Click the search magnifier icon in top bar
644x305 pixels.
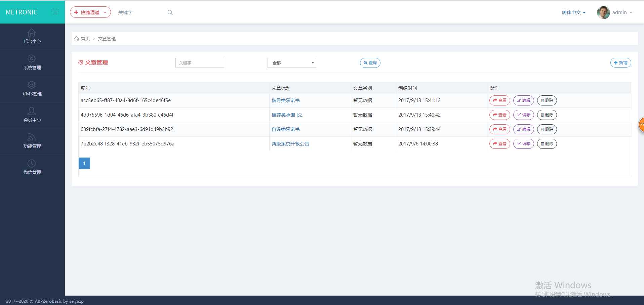(170, 12)
